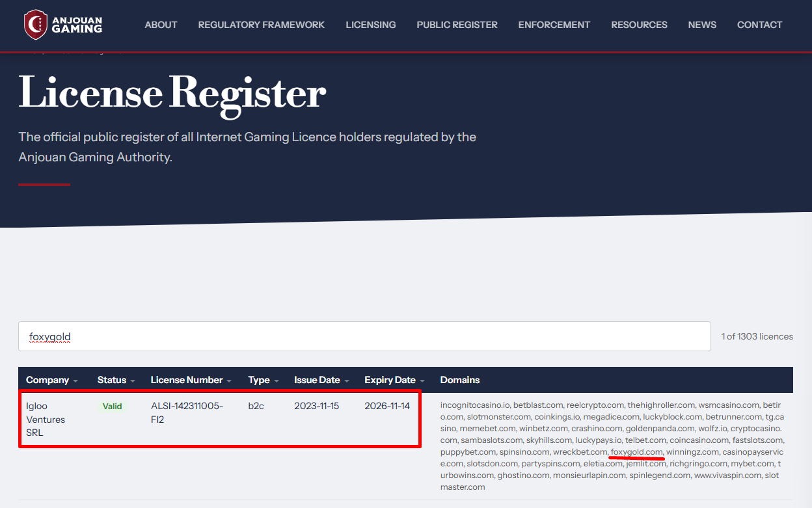Sort the table by Expiry Date

click(394, 380)
